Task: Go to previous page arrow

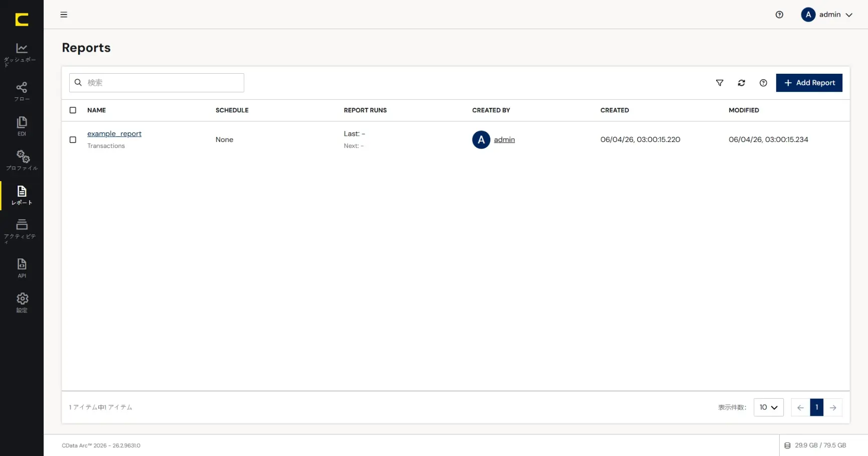Action: coord(800,407)
